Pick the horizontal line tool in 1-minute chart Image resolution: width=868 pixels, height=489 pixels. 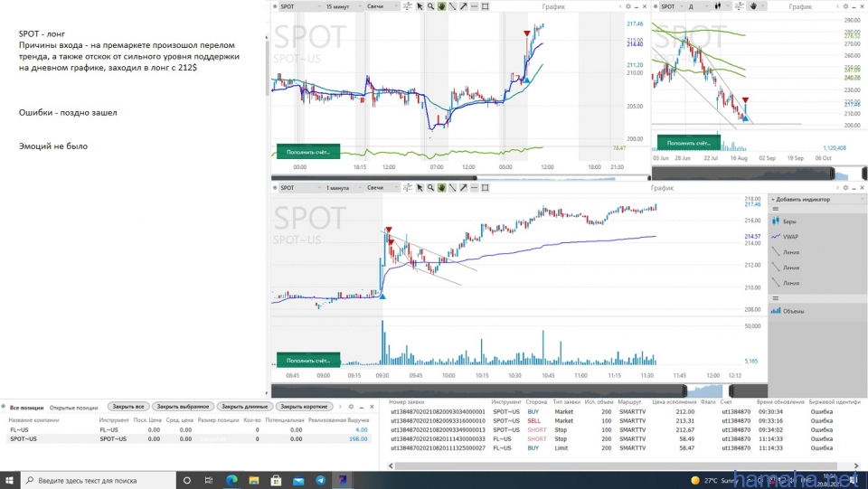tap(475, 188)
